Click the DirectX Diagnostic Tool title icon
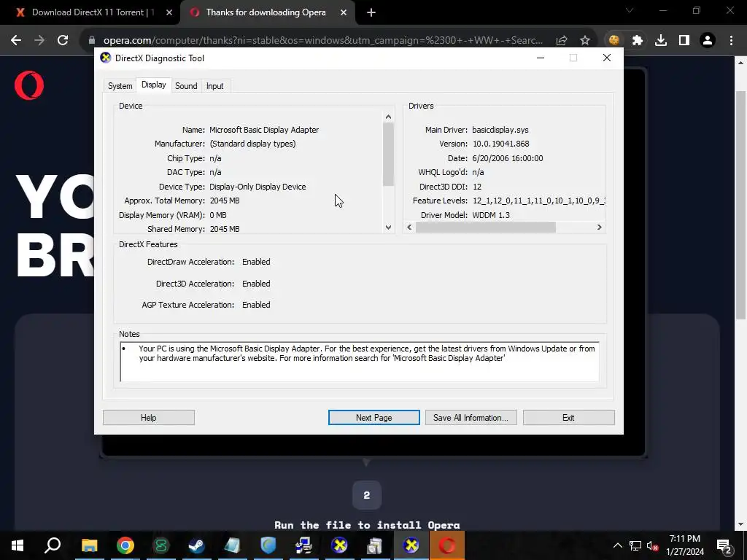 pyautogui.click(x=105, y=58)
